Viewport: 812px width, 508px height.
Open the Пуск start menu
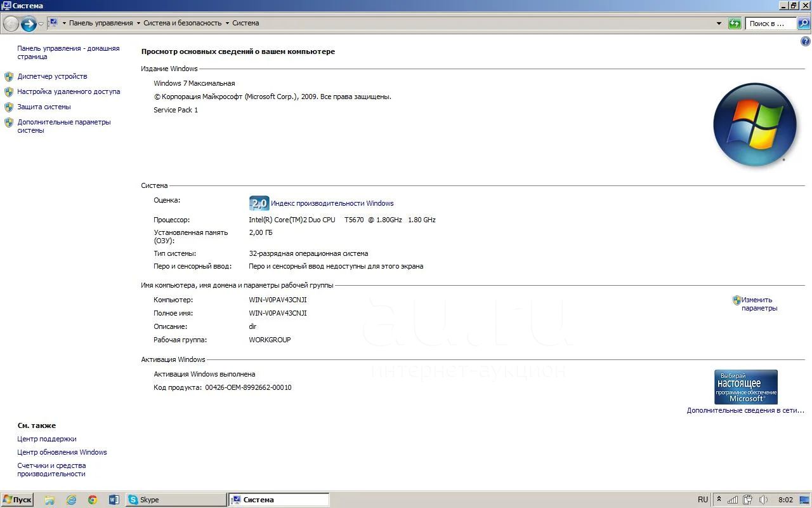[x=17, y=500]
